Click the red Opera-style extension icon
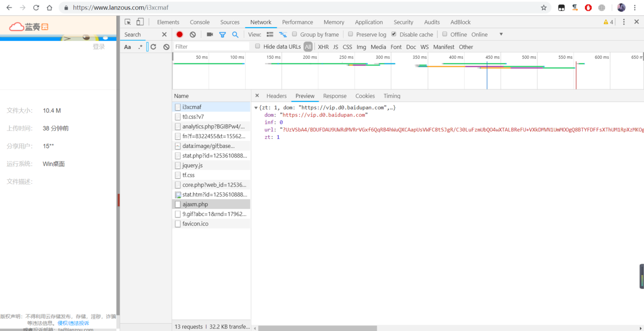This screenshot has width=644, height=331. (588, 8)
